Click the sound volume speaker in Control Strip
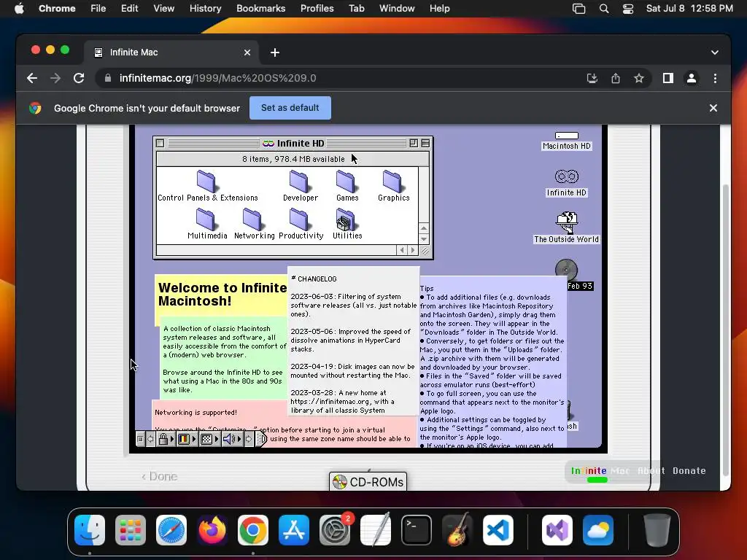The height and width of the screenshot is (560, 747). [233, 438]
